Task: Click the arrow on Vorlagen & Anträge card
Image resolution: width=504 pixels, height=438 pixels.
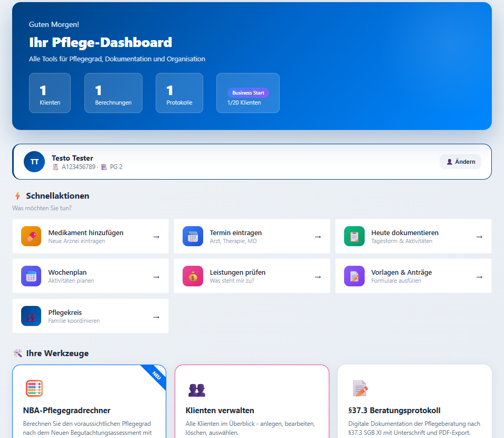Action: (479, 276)
